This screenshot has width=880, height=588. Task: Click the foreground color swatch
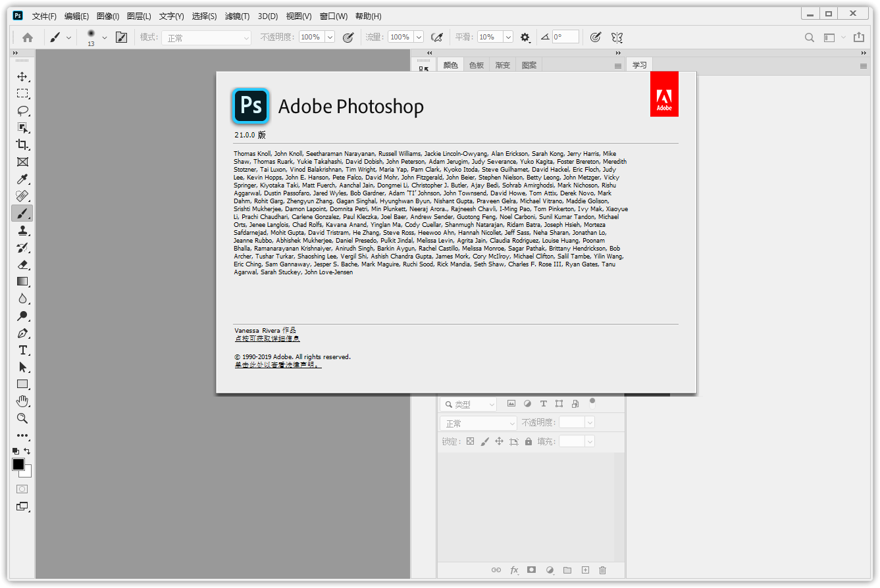point(18,464)
